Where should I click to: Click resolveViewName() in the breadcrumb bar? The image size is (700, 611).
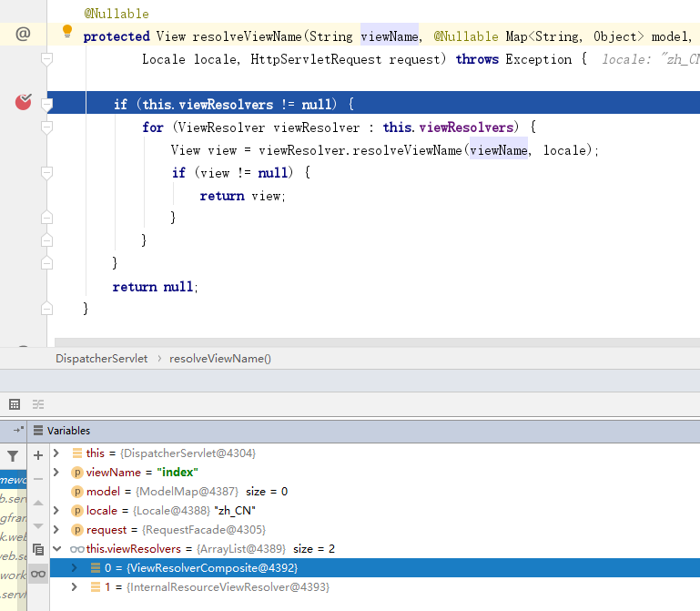[x=220, y=359]
